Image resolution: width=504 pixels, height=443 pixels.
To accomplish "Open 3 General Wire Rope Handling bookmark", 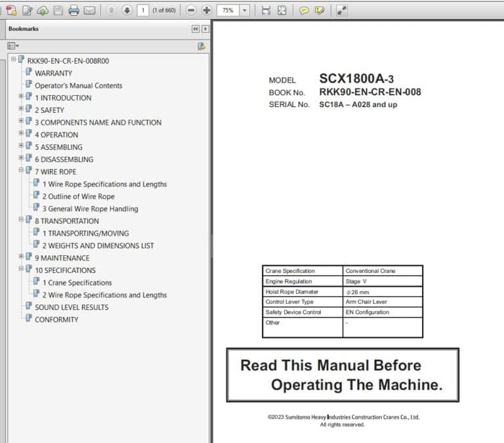I will 91,209.
